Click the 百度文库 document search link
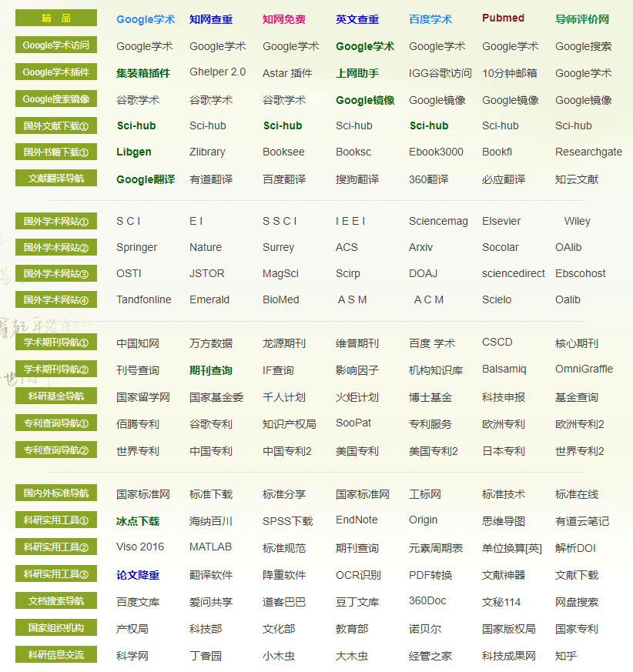633x672 pixels. point(136,600)
